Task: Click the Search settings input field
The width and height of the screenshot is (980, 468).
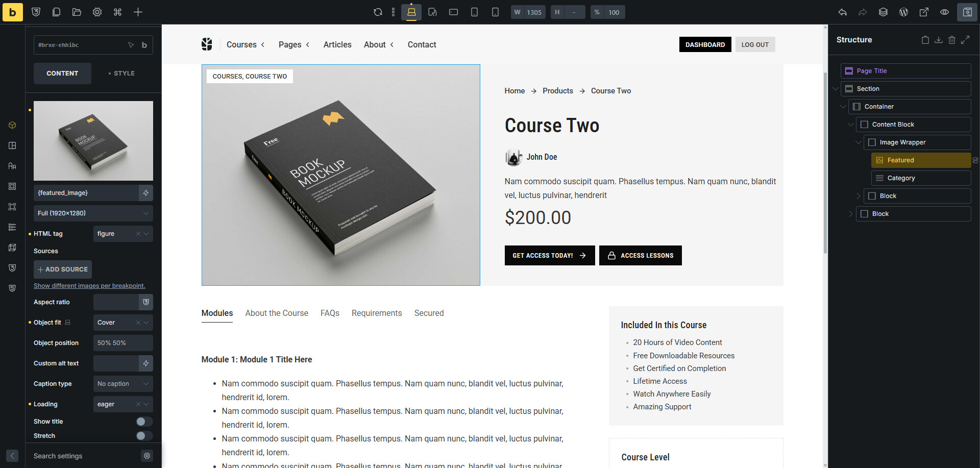Action: (x=84, y=456)
